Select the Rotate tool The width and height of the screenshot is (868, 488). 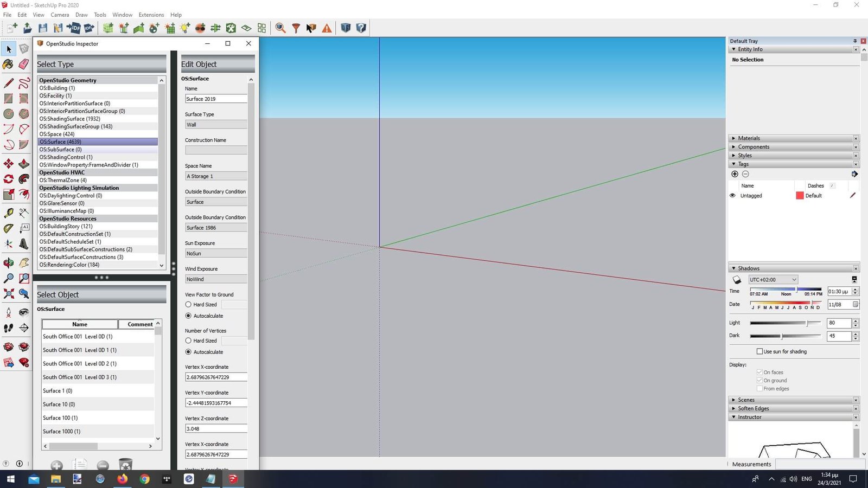9,179
